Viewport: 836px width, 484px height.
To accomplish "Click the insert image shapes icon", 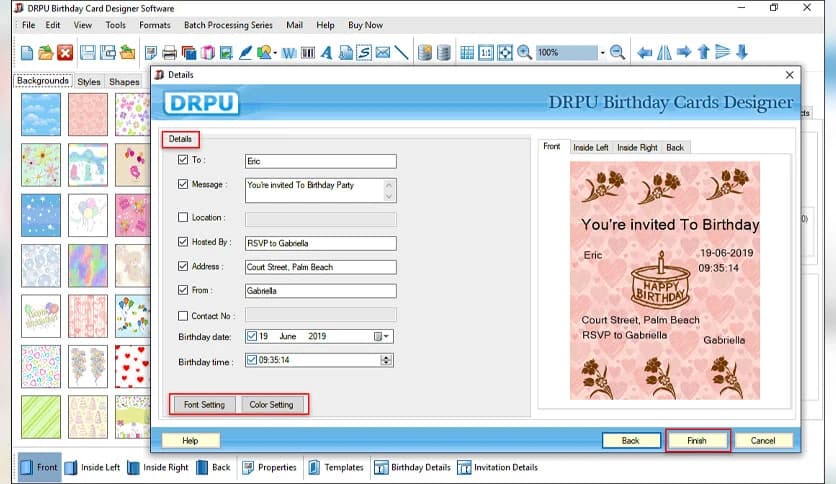I will click(264, 52).
